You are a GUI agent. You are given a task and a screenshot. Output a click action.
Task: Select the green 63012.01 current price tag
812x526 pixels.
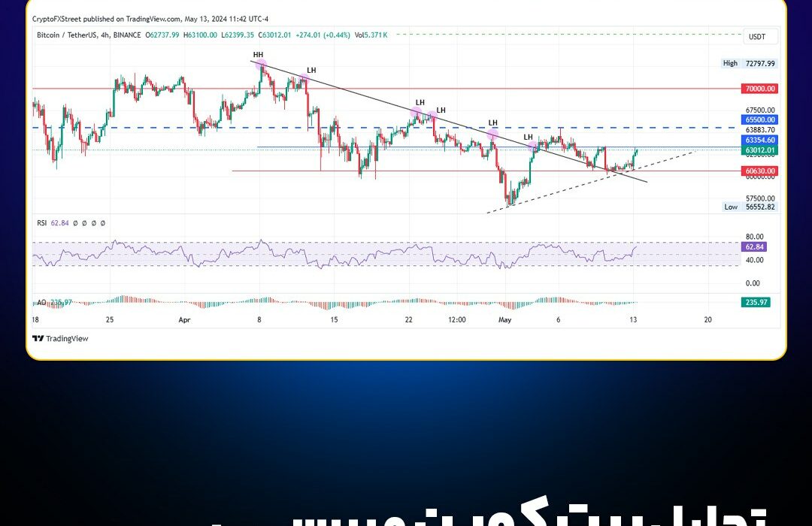click(759, 150)
